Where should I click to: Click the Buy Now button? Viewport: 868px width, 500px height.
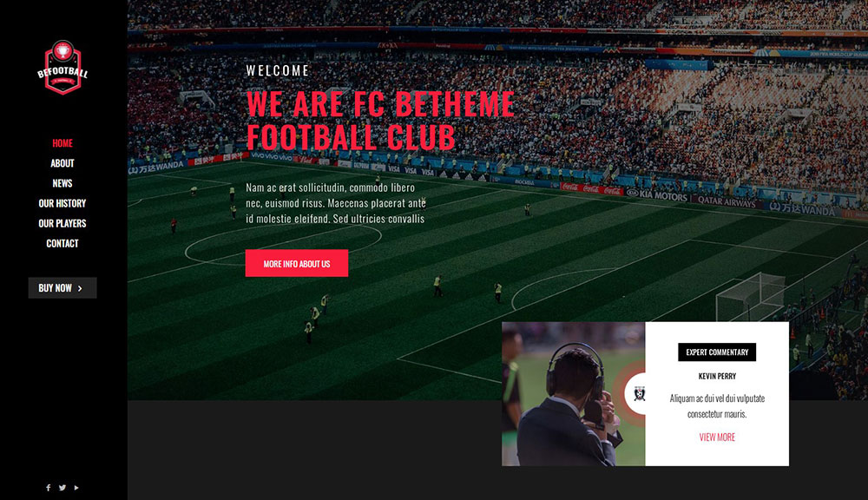(62, 288)
